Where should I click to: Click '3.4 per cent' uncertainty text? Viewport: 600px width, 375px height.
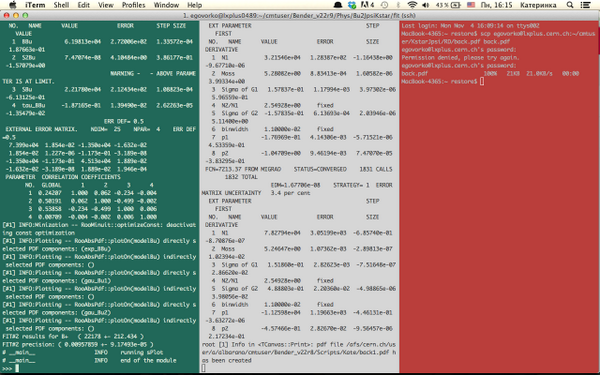coord(290,193)
